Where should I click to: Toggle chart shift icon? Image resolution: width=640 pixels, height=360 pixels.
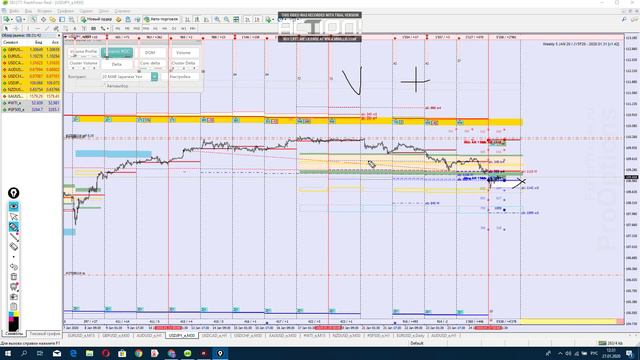(x=257, y=19)
